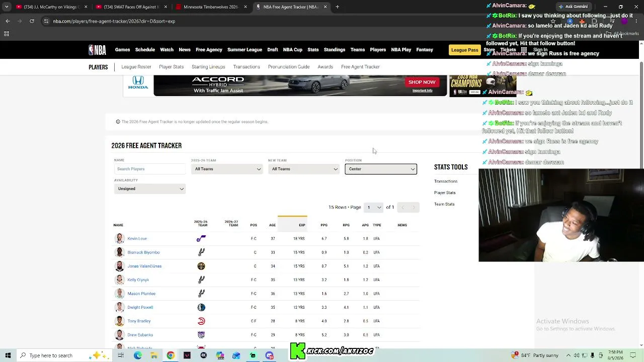
Task: Open Bismack Biyombo's player link
Action: (143, 252)
